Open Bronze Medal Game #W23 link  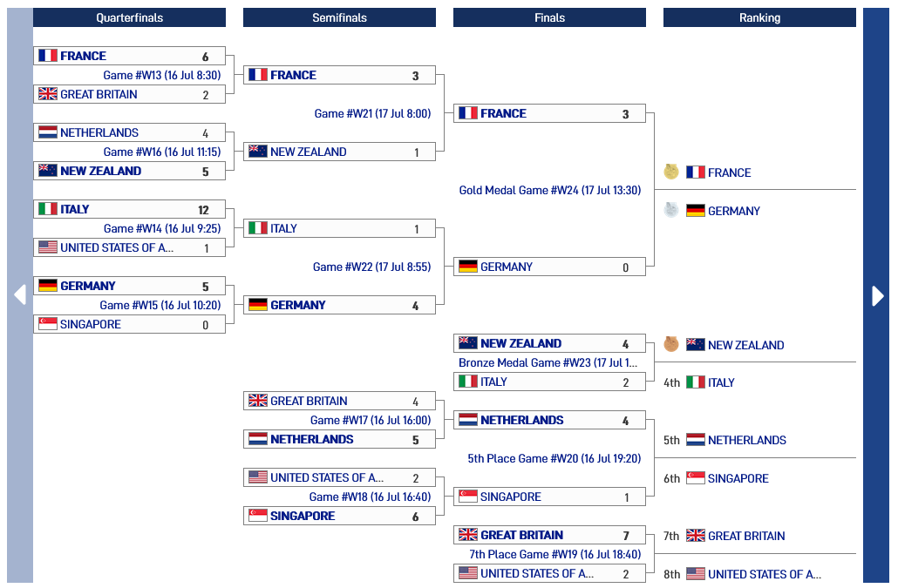(548, 362)
